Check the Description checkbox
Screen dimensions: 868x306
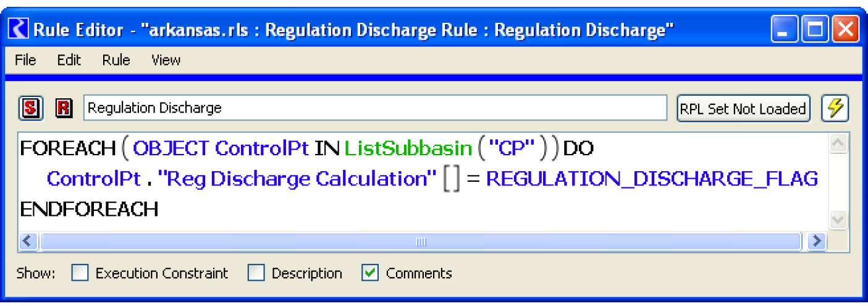[256, 273]
